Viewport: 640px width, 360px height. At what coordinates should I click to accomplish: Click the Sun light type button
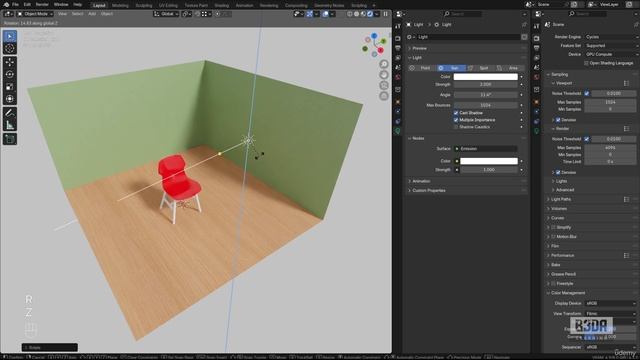tap(451, 68)
